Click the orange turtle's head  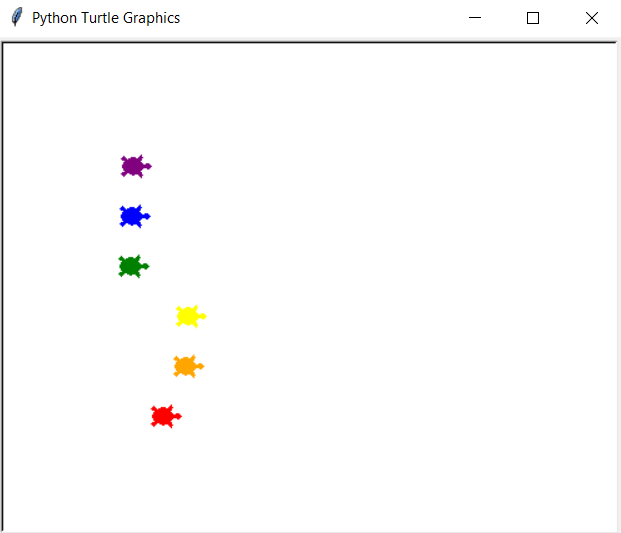pyautogui.click(x=200, y=367)
